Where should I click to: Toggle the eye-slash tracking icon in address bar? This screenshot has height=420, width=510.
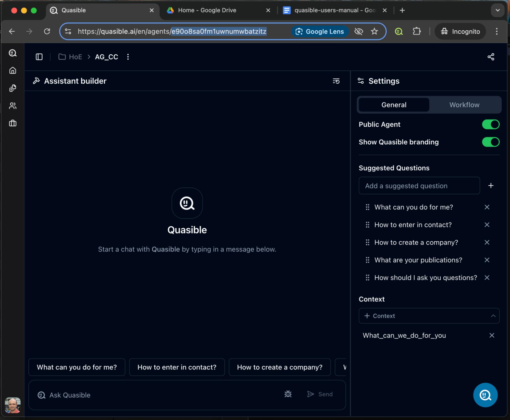(358, 31)
